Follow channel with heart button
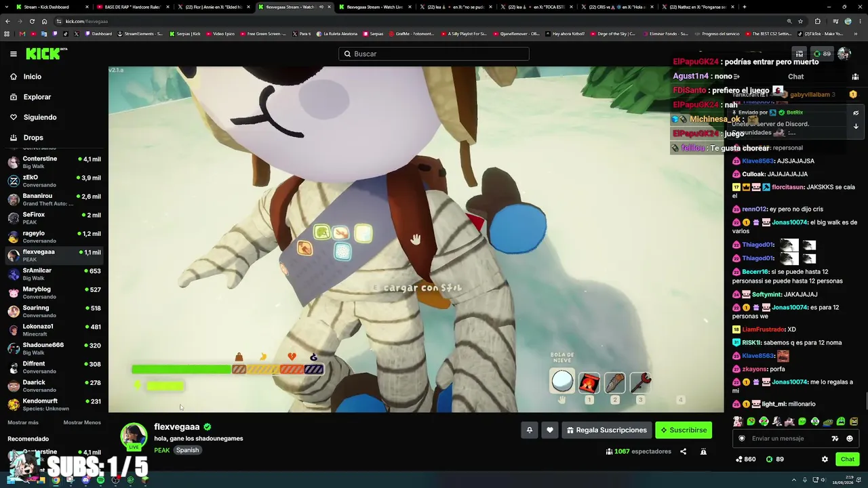The width and height of the screenshot is (868, 488). point(550,430)
